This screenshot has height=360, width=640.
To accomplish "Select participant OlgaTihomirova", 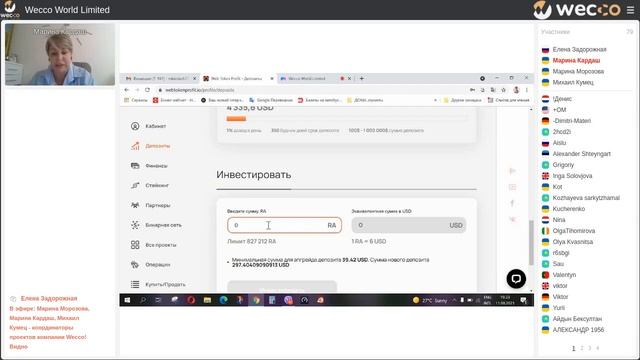I will [573, 231].
